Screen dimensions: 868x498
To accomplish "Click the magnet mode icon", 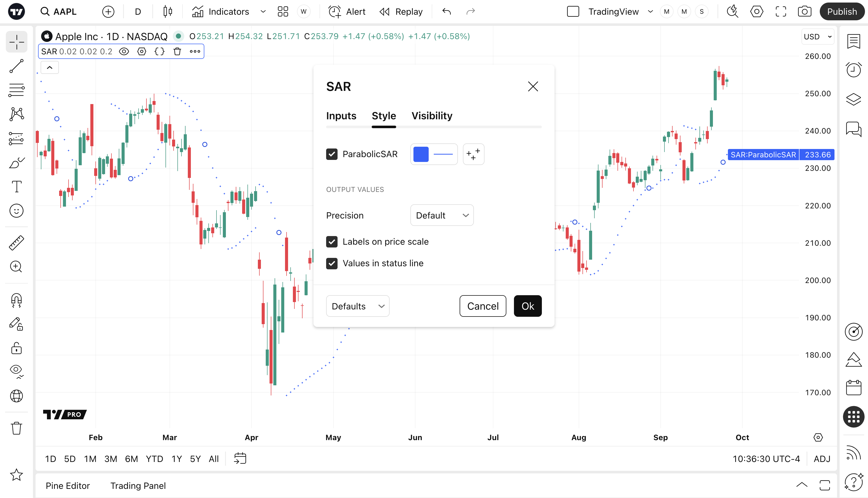I will tap(16, 300).
